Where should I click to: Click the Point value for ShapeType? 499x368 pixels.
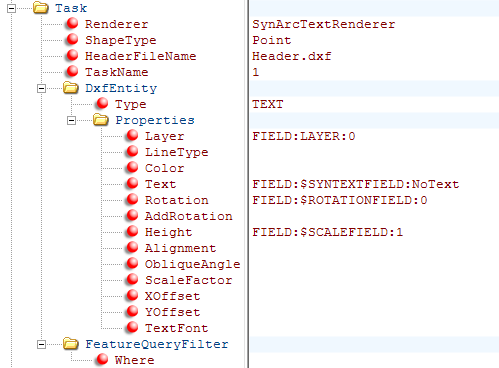point(272,40)
